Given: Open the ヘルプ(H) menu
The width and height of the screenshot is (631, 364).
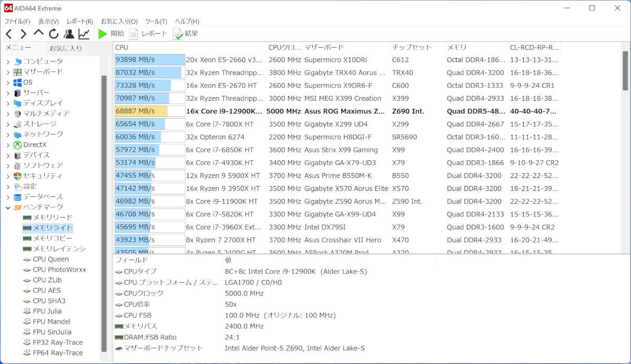Looking at the screenshot, I should click(x=187, y=22).
